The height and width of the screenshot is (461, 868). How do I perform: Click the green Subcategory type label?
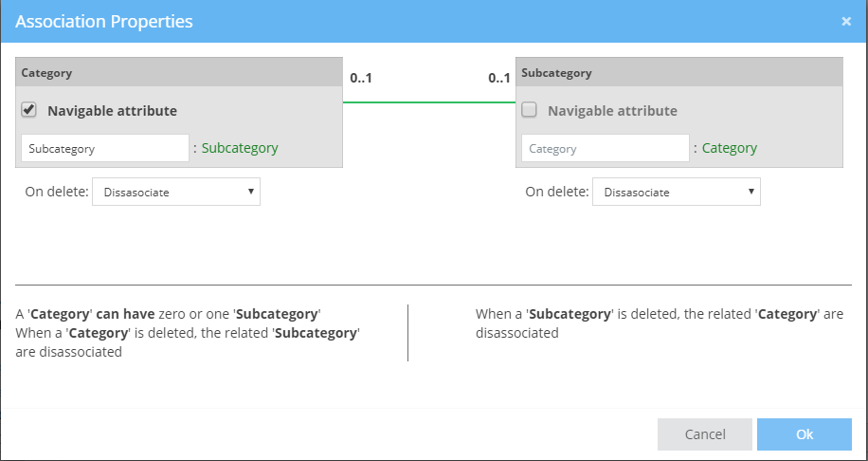(240, 148)
